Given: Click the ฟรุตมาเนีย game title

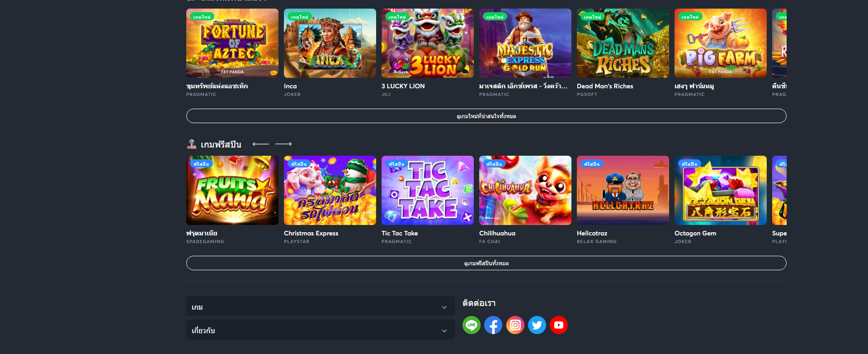Looking at the screenshot, I should tap(202, 233).
